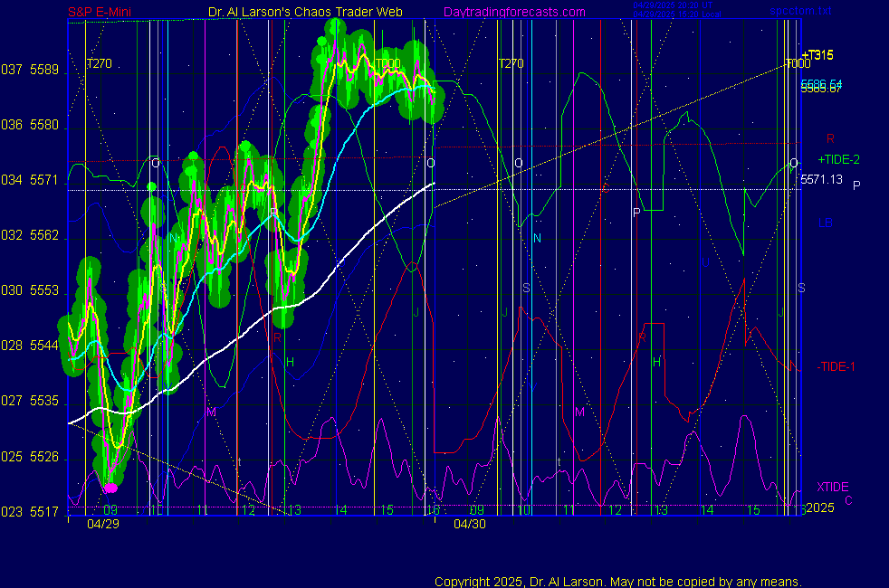This screenshot has width=889, height=588.
Task: Click the XTIDE magenta legend label
Action: tap(832, 487)
